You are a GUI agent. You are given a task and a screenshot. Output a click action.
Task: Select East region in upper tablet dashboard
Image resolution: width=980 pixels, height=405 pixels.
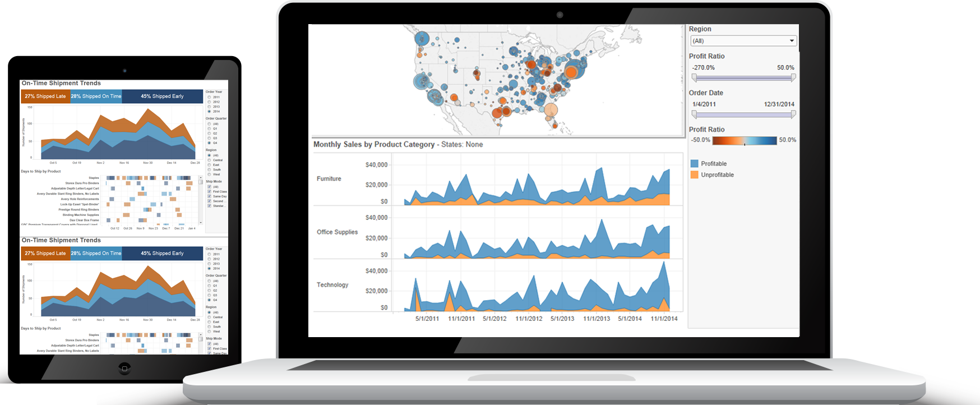pos(210,165)
